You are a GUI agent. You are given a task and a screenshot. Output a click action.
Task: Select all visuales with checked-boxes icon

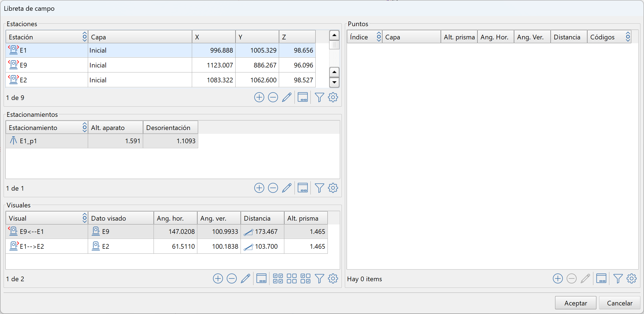click(x=278, y=278)
